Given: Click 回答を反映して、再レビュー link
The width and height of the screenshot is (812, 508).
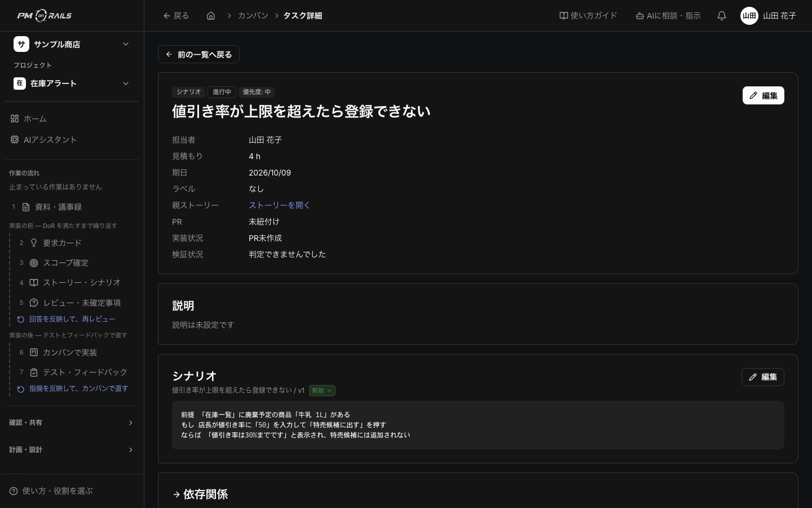Looking at the screenshot, I should 72,319.
